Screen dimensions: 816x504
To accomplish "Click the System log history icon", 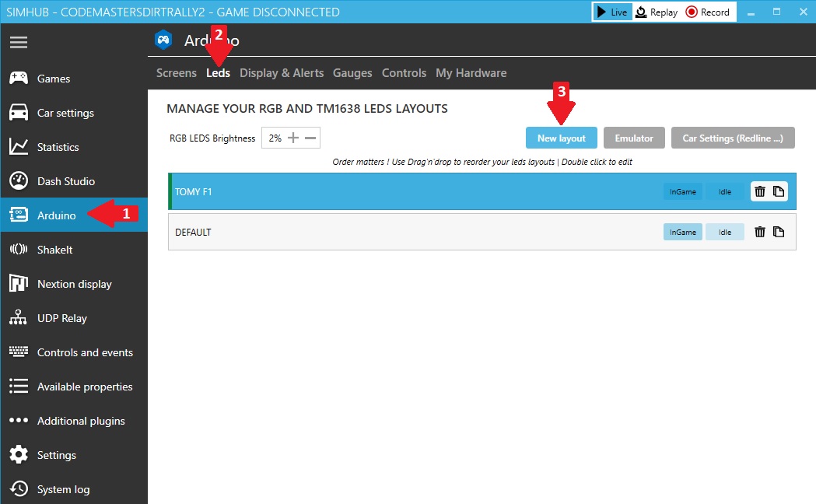I will click(x=18, y=489).
